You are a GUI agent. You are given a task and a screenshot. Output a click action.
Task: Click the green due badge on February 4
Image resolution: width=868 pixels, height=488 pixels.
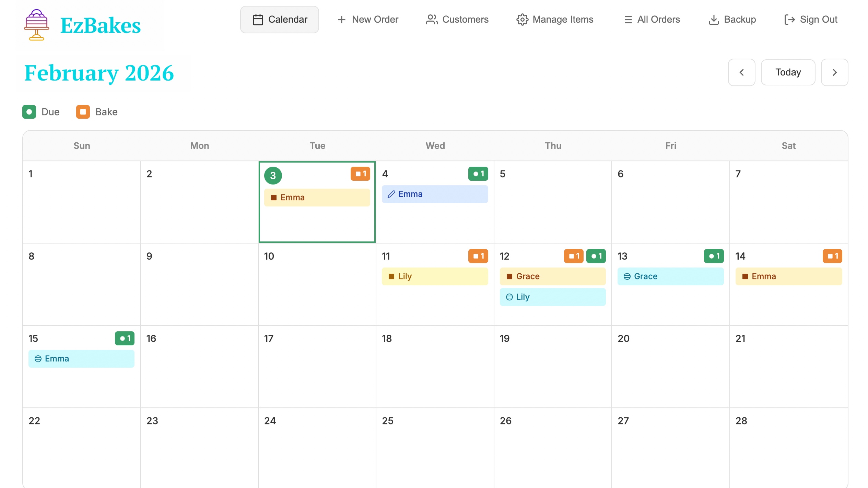pos(478,174)
